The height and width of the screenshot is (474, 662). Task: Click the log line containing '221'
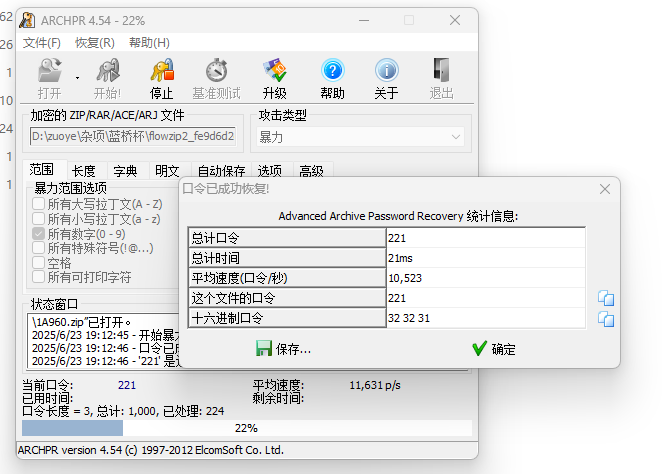[106, 361]
